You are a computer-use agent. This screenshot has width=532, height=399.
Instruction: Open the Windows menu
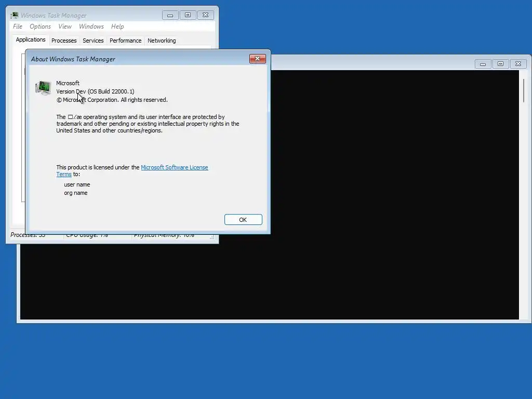tap(91, 26)
